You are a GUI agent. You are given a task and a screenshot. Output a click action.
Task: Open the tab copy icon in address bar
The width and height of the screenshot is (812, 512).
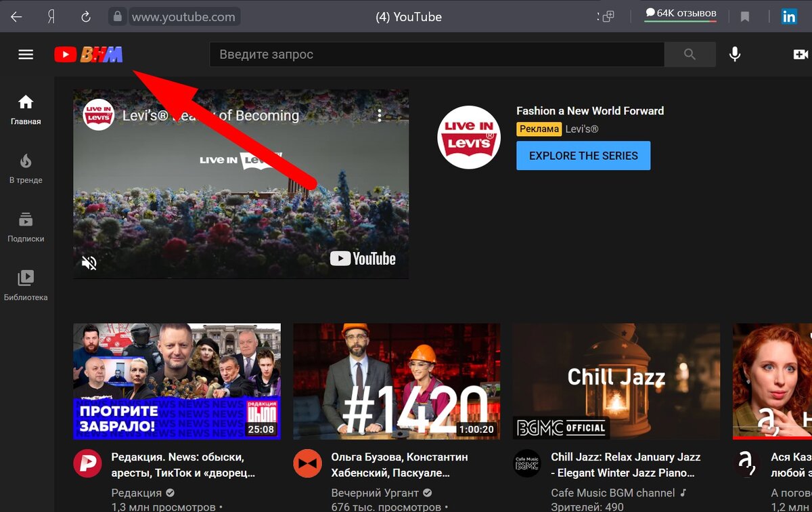point(607,17)
